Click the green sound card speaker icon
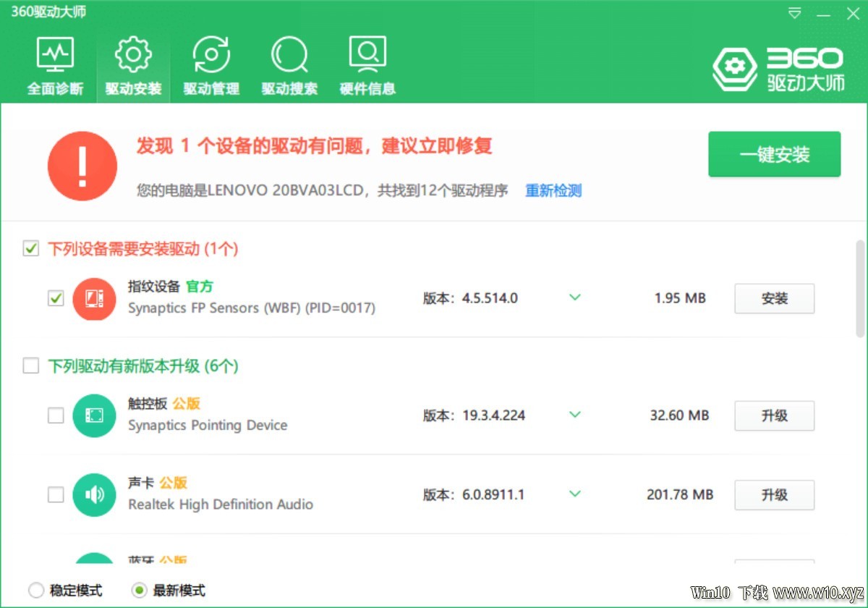 (x=94, y=495)
